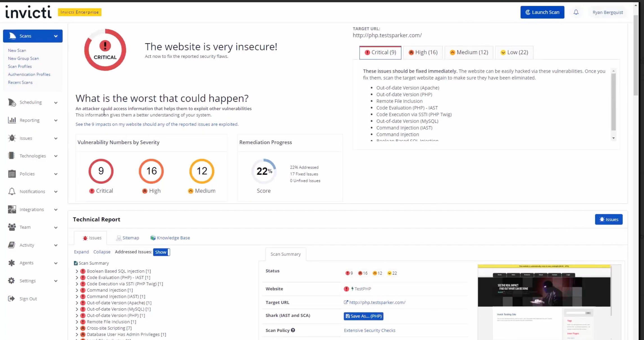Click the 22% remediation score progress ring
Image resolution: width=644 pixels, height=340 pixels.
pos(264,171)
